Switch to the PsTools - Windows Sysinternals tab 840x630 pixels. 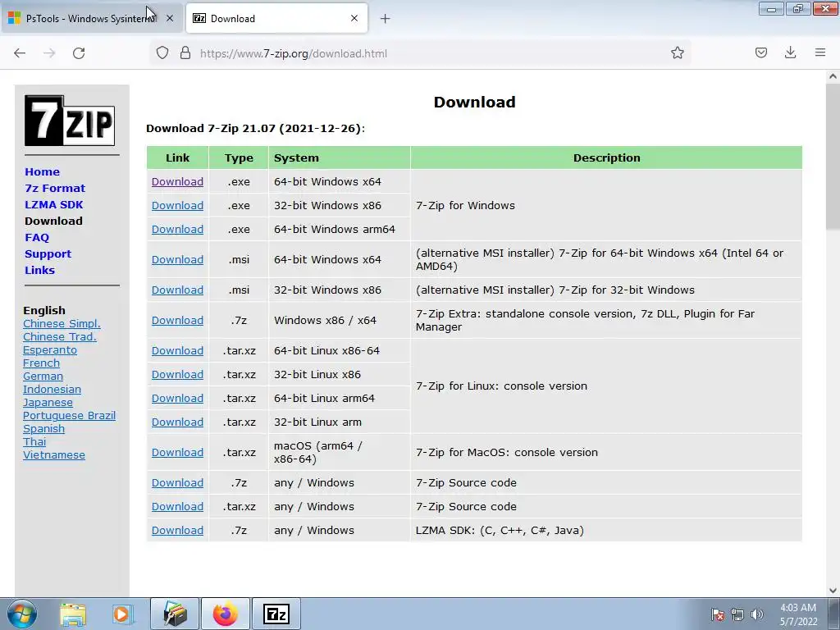(x=91, y=18)
